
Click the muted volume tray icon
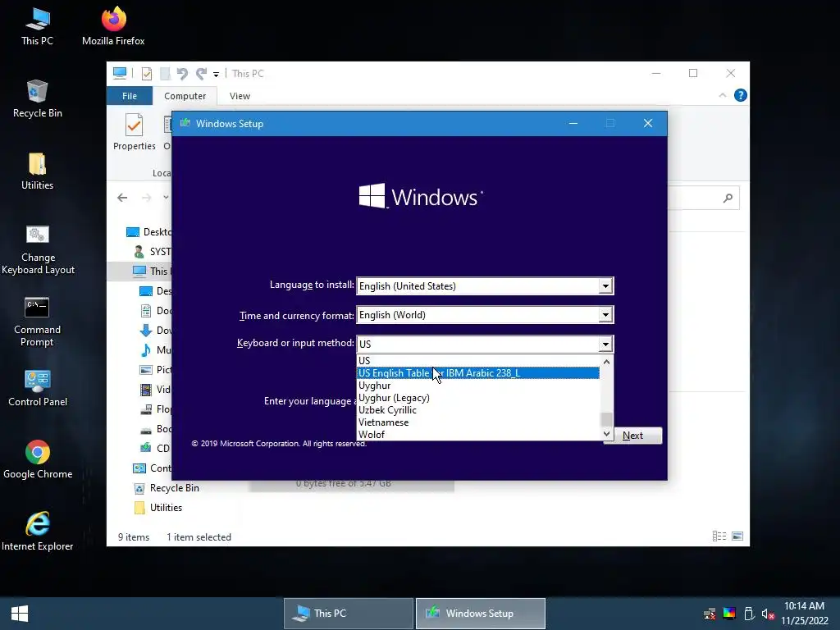click(768, 614)
